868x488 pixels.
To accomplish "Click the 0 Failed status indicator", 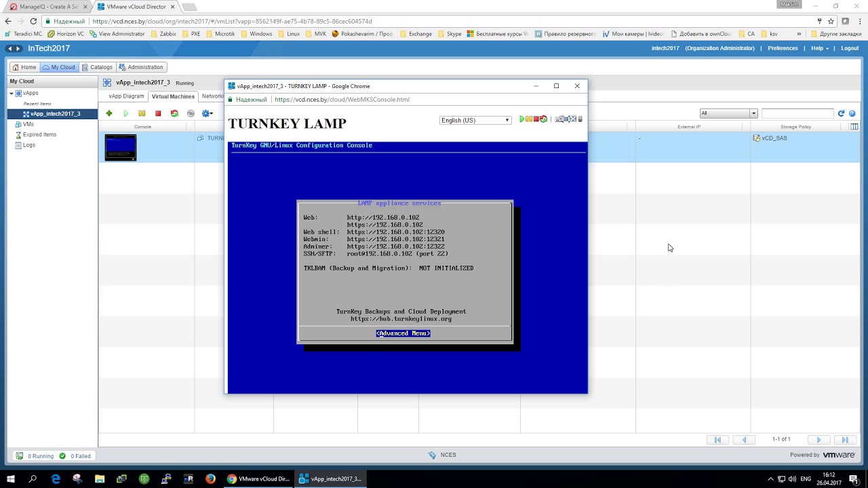I will point(75,456).
